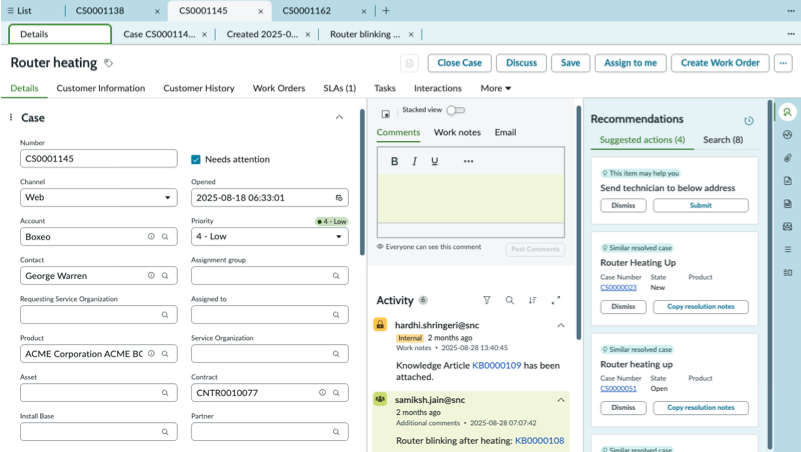Click the italic formatting icon

click(414, 161)
